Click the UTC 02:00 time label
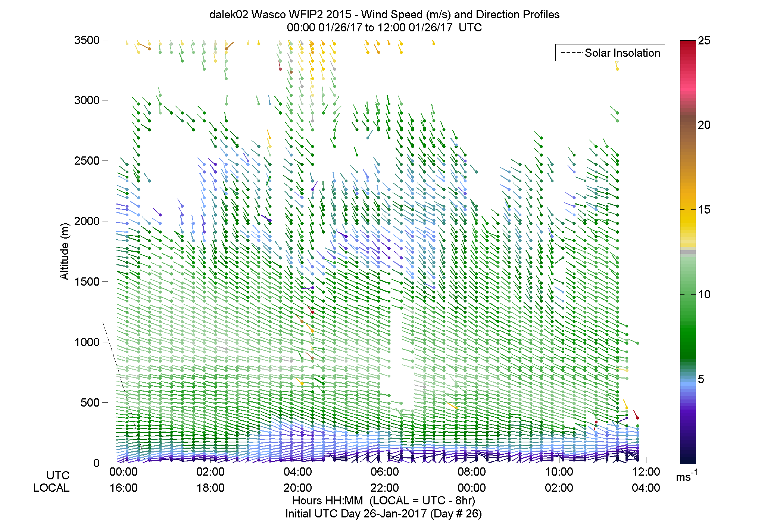The width and height of the screenshot is (783, 532). 210,472
